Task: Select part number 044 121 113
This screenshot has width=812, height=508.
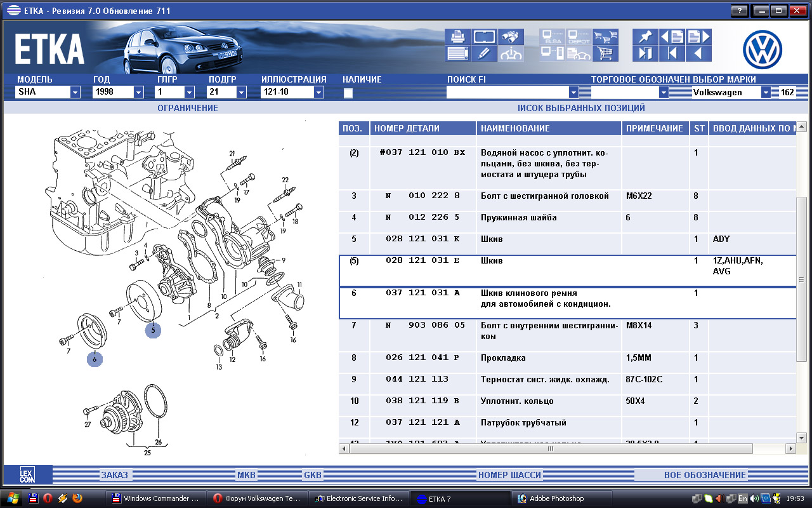Action: (417, 380)
